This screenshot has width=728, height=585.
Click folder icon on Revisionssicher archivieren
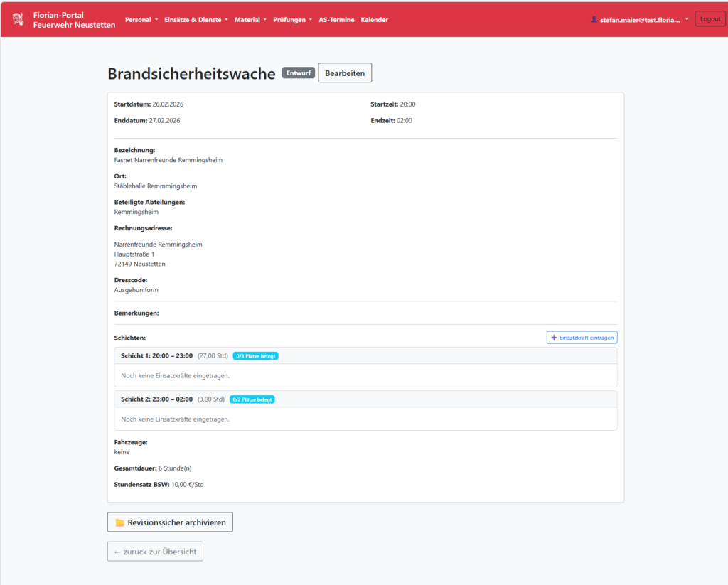click(x=119, y=522)
